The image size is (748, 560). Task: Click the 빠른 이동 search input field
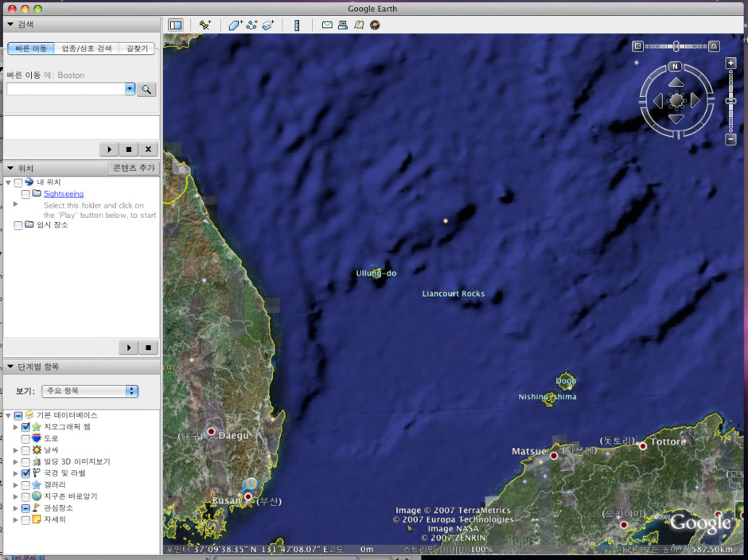pyautogui.click(x=66, y=89)
